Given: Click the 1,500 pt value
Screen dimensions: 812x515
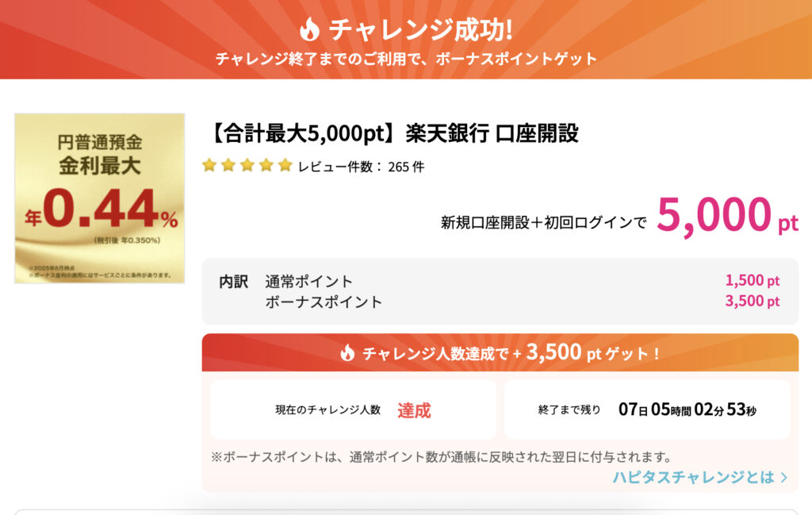Looking at the screenshot, I should (x=752, y=281).
